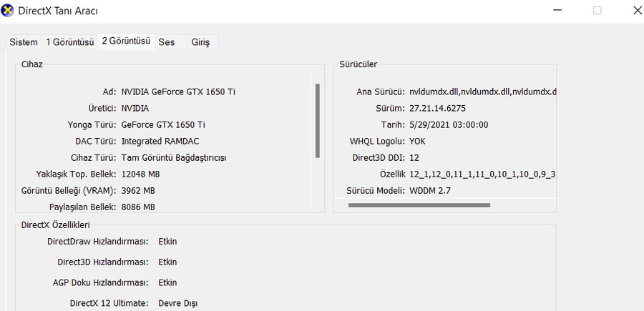Maximize the DirectX Tanı Aracı window

click(x=597, y=11)
